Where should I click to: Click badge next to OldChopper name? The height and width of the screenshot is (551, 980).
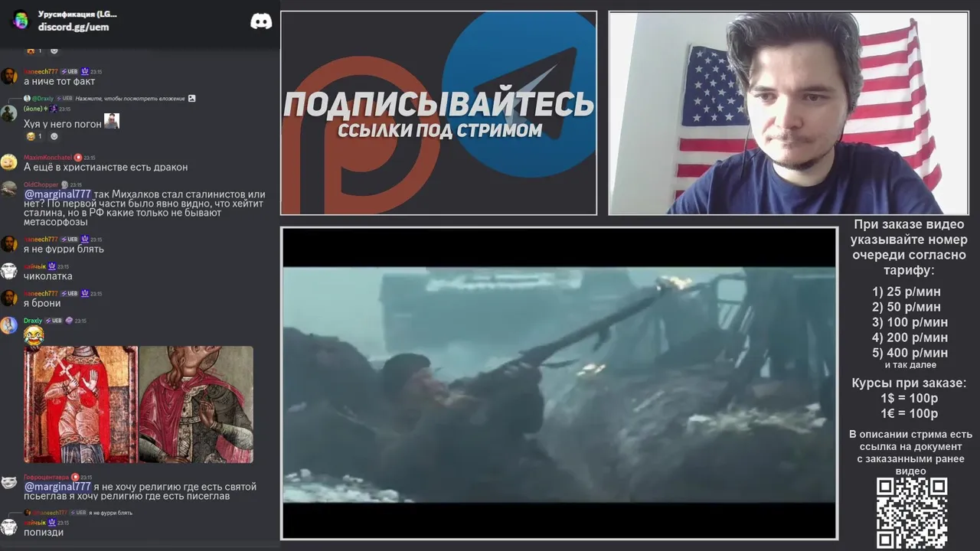click(64, 184)
